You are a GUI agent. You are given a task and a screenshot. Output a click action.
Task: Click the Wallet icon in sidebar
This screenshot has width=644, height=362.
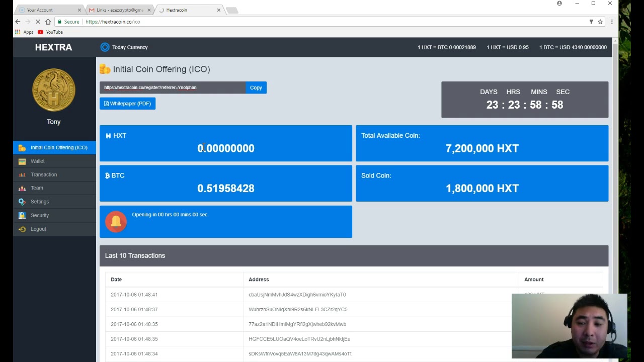tap(22, 161)
